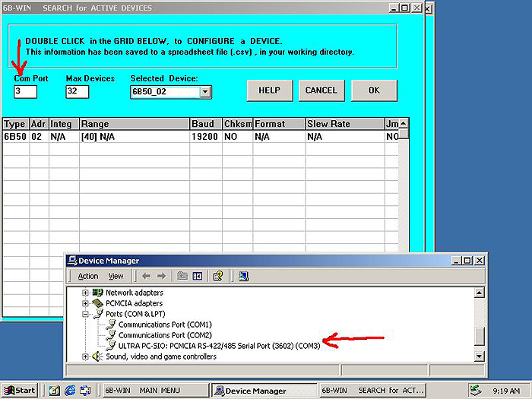
Task: Select the Ports (COM & LPT) tree label
Action: (135, 314)
